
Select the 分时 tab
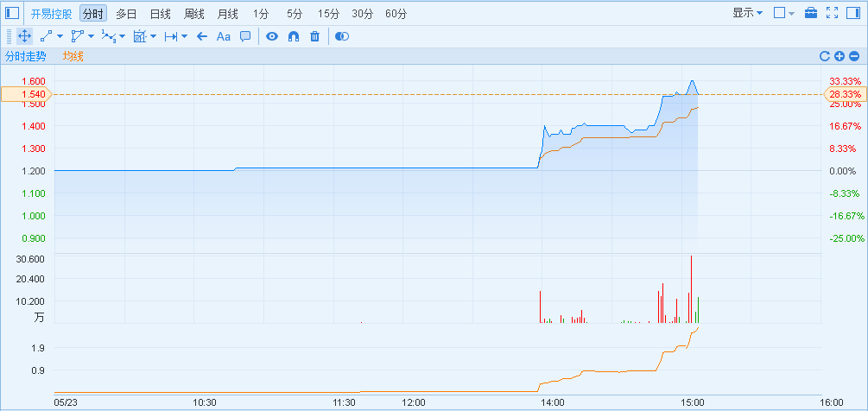[93, 14]
